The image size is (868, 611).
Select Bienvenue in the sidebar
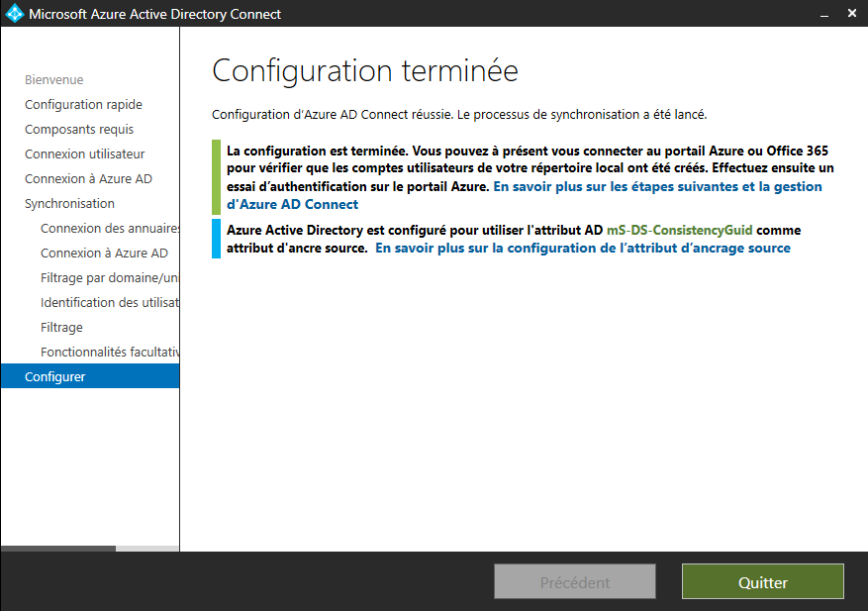pos(54,80)
